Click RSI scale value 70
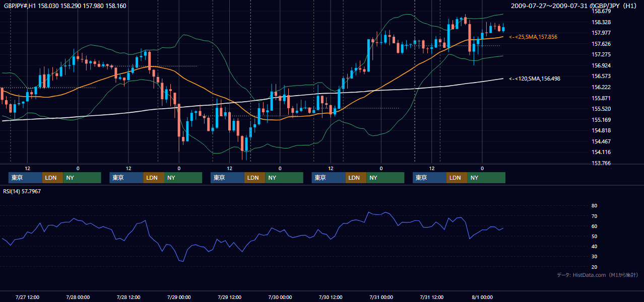Screen dimensions: 644x302 tap(595, 216)
